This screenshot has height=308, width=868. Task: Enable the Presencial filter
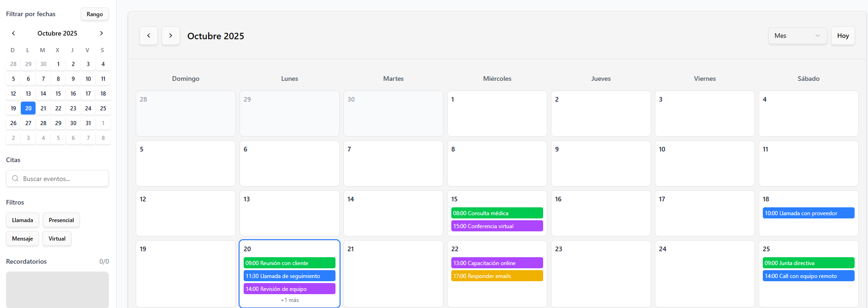[x=61, y=220]
